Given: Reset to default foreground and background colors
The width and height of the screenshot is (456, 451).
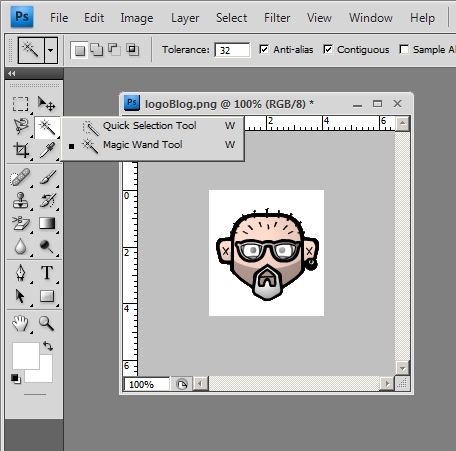Looking at the screenshot, I should click(x=15, y=379).
